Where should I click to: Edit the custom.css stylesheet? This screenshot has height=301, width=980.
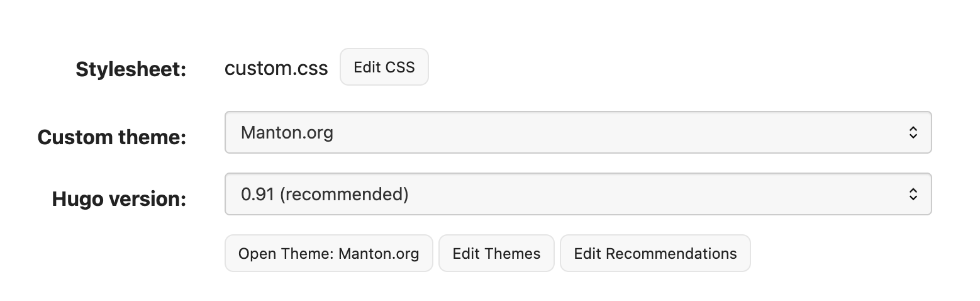pos(384,67)
